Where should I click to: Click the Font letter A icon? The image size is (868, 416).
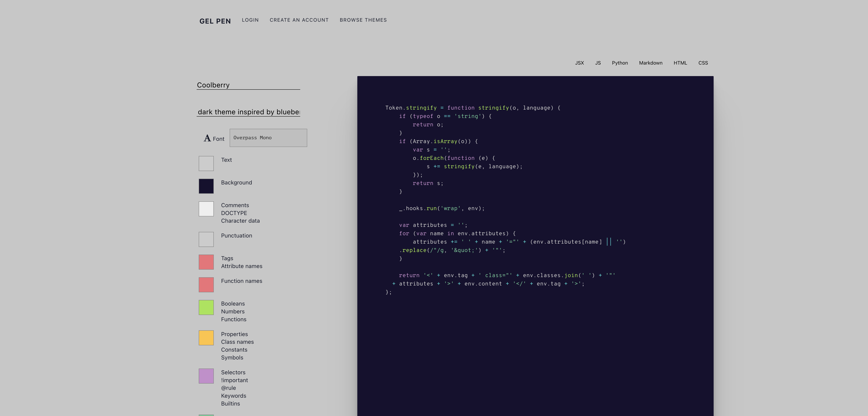point(207,138)
